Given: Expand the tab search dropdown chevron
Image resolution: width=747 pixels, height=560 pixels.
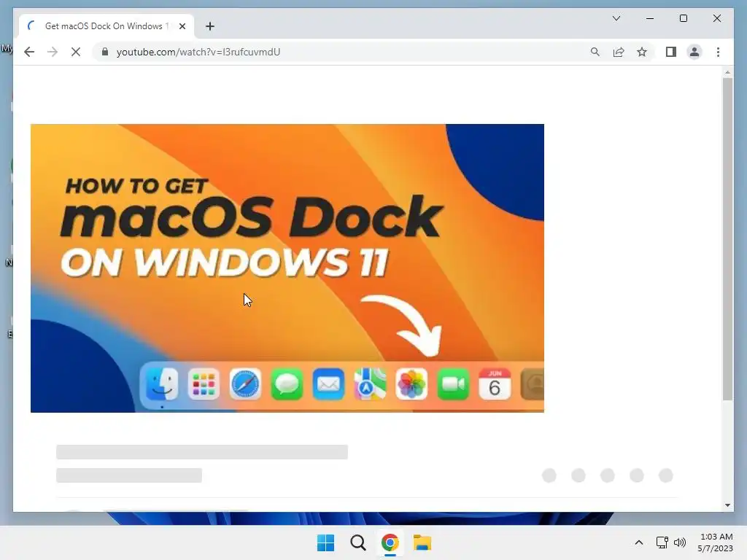Looking at the screenshot, I should 616,18.
